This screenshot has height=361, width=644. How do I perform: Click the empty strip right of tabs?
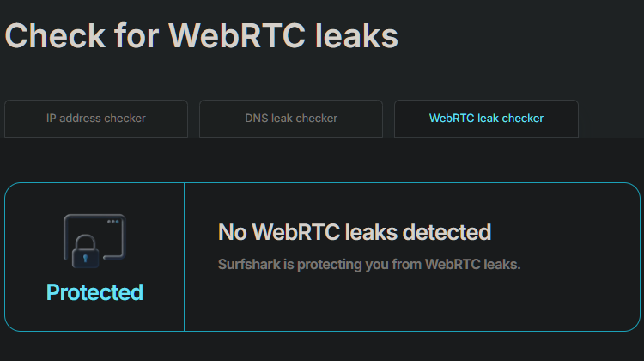click(611, 119)
